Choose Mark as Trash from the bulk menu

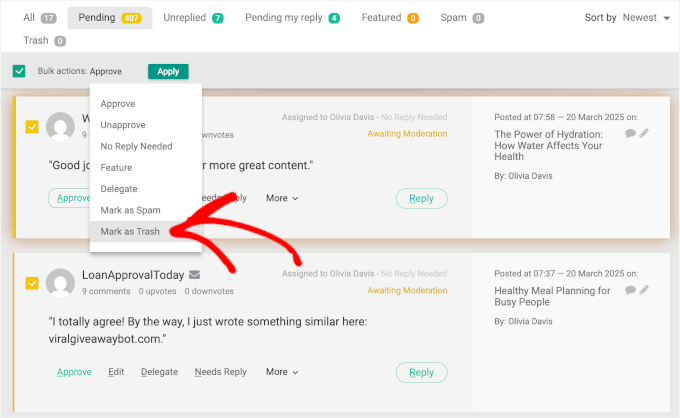tap(130, 231)
